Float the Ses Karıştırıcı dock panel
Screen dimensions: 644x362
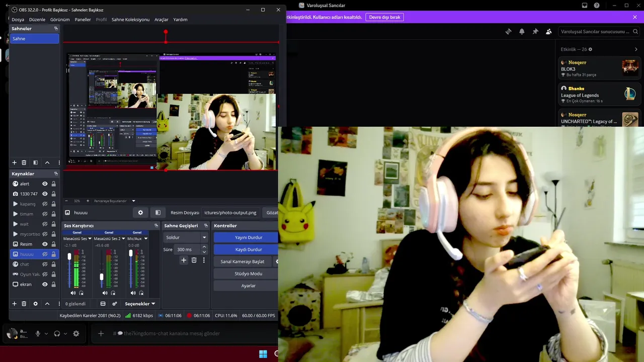pyautogui.click(x=156, y=226)
